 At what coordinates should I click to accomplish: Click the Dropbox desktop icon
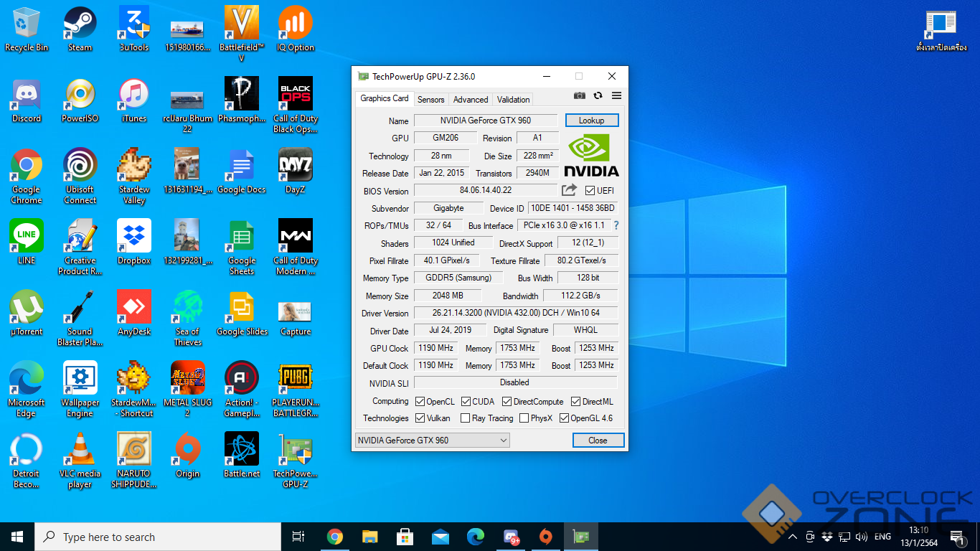click(x=134, y=242)
